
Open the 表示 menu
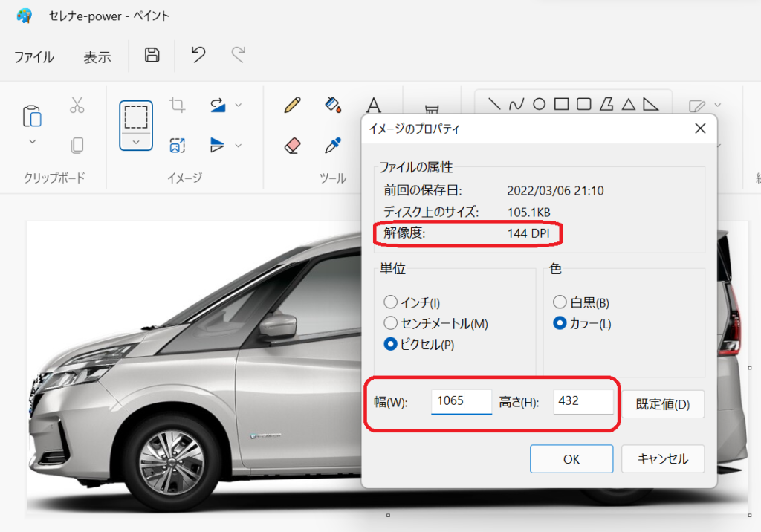click(97, 57)
